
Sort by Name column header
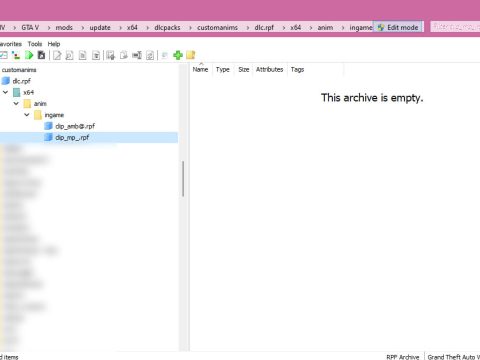pos(200,69)
